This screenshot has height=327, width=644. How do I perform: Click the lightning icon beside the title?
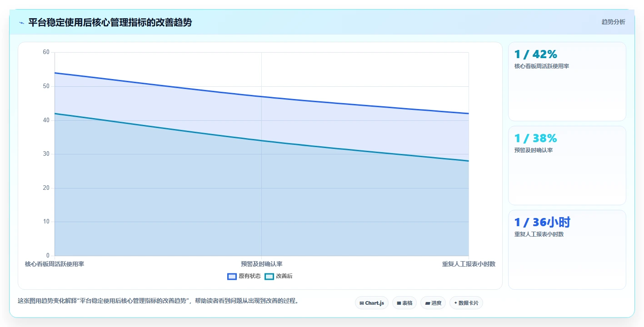[21, 23]
